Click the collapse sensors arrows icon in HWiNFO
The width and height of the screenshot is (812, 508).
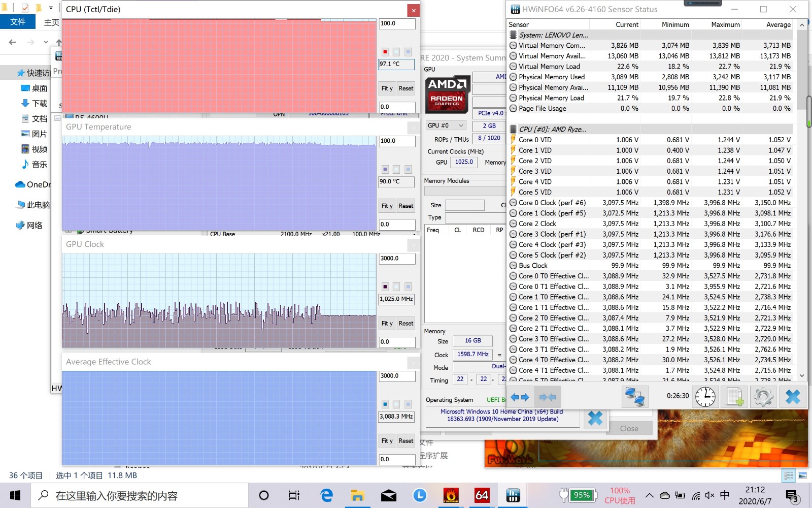547,397
